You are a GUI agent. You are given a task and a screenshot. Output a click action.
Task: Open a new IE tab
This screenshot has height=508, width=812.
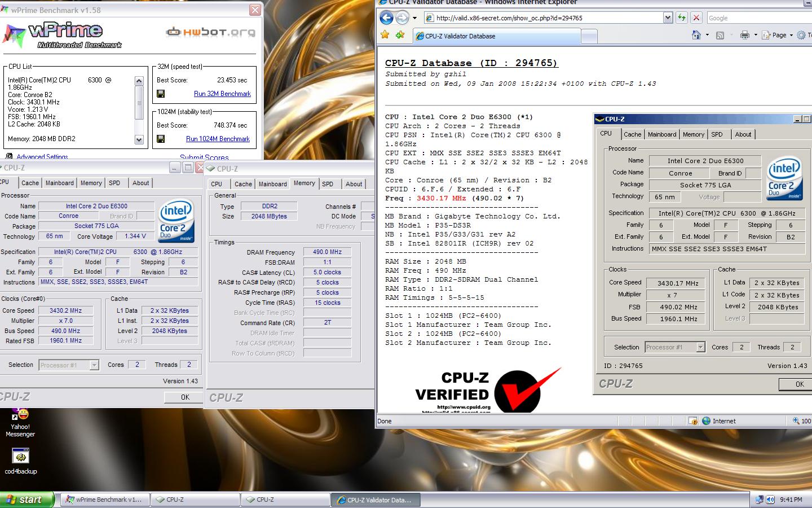click(589, 36)
